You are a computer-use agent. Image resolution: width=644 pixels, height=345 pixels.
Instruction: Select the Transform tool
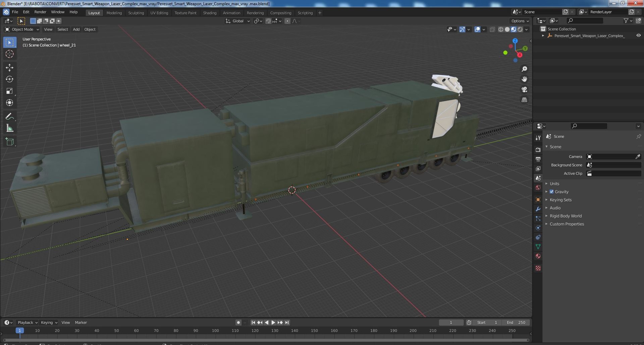10,103
